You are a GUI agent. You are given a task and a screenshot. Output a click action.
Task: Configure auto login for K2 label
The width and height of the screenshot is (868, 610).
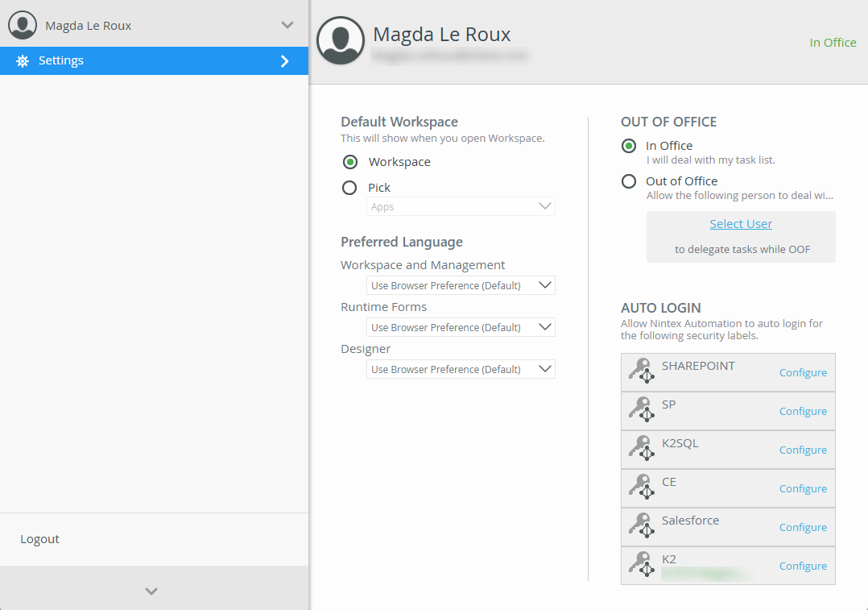pyautogui.click(x=803, y=566)
